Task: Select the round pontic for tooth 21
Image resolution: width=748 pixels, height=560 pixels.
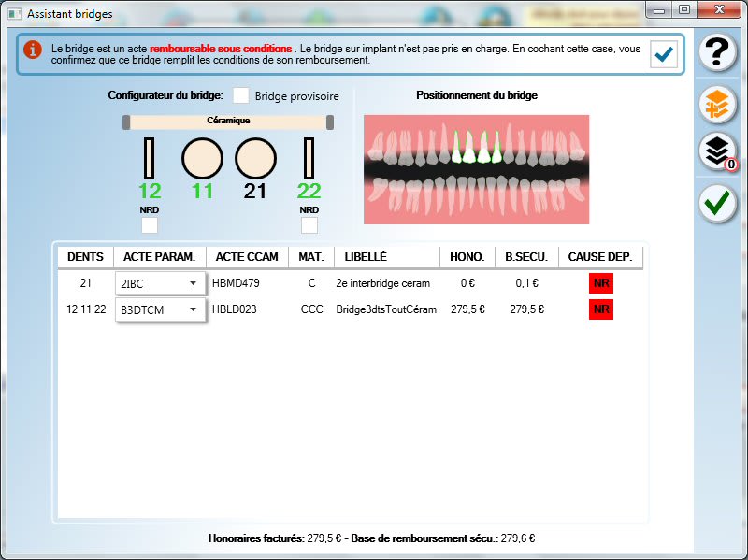Action: click(255, 158)
